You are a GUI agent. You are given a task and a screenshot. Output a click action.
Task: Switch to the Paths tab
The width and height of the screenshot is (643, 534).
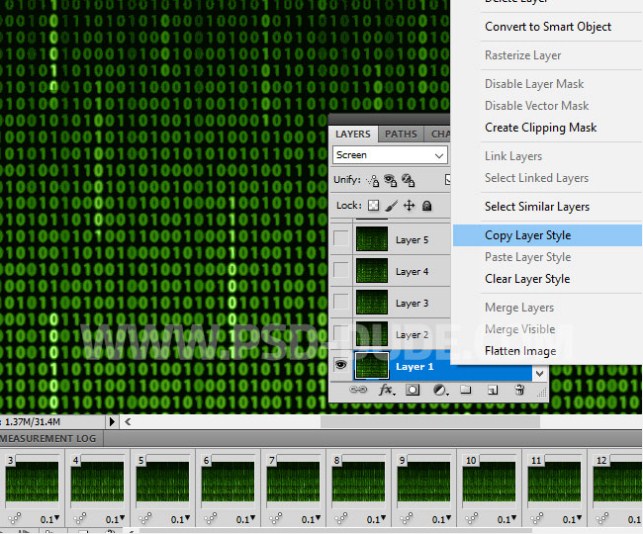click(x=401, y=134)
